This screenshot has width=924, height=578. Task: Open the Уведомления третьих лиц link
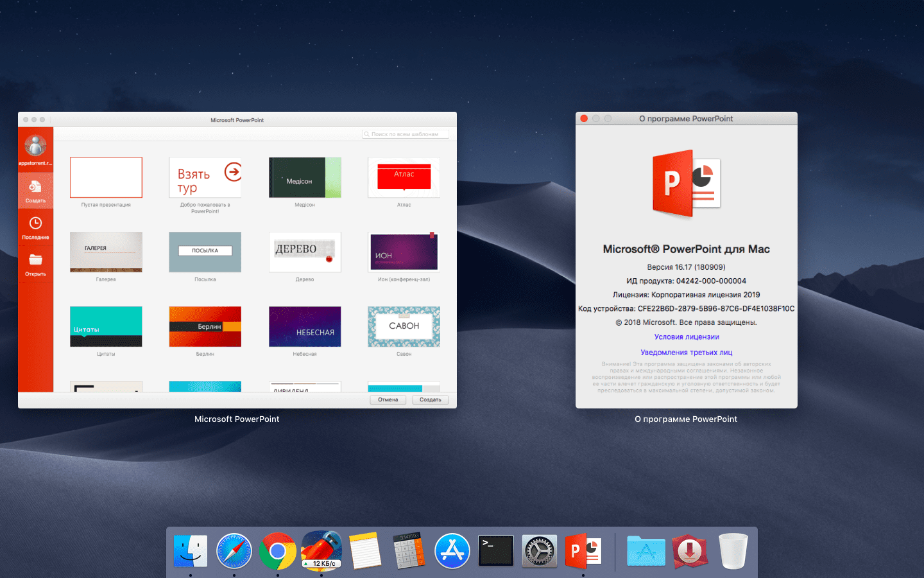pos(687,352)
